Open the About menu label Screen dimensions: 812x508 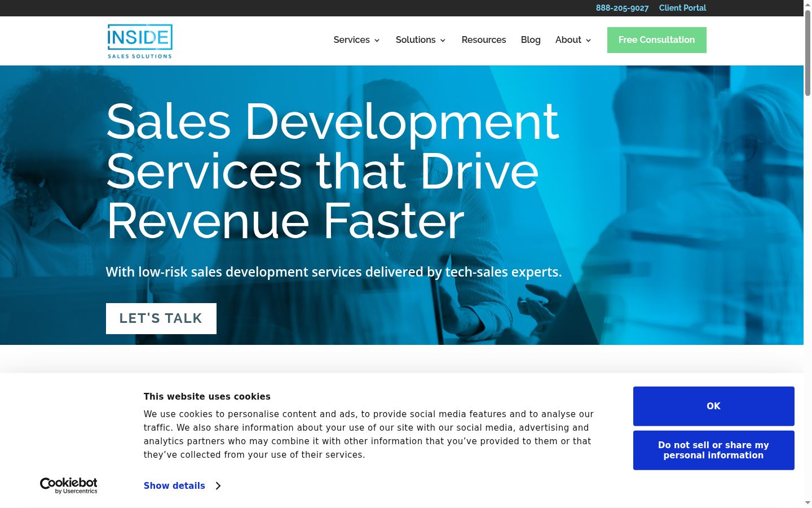pyautogui.click(x=568, y=40)
